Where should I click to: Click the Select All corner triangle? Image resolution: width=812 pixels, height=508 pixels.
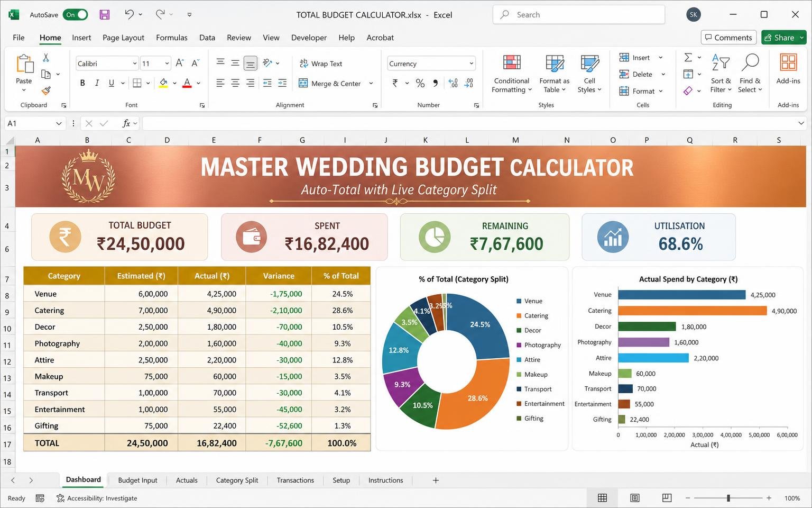point(10,140)
